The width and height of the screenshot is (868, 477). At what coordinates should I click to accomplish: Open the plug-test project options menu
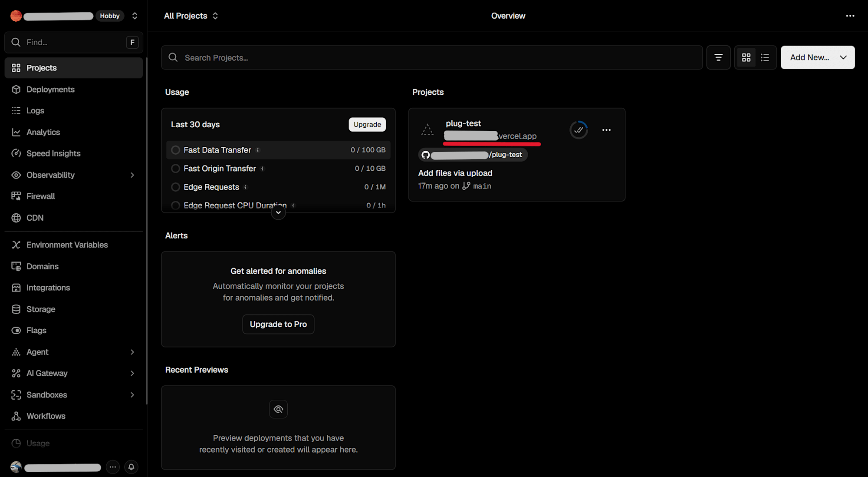606,130
